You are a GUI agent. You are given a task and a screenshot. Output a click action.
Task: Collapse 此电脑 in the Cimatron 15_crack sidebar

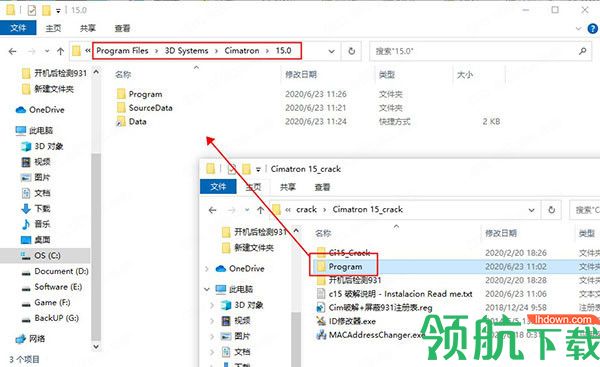[x=207, y=289]
